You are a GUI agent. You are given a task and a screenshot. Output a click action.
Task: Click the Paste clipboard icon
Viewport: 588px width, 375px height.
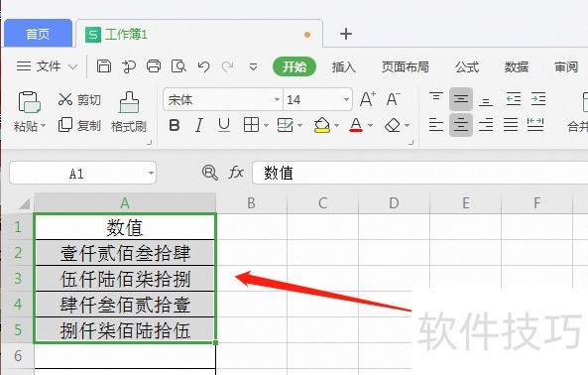[29, 102]
